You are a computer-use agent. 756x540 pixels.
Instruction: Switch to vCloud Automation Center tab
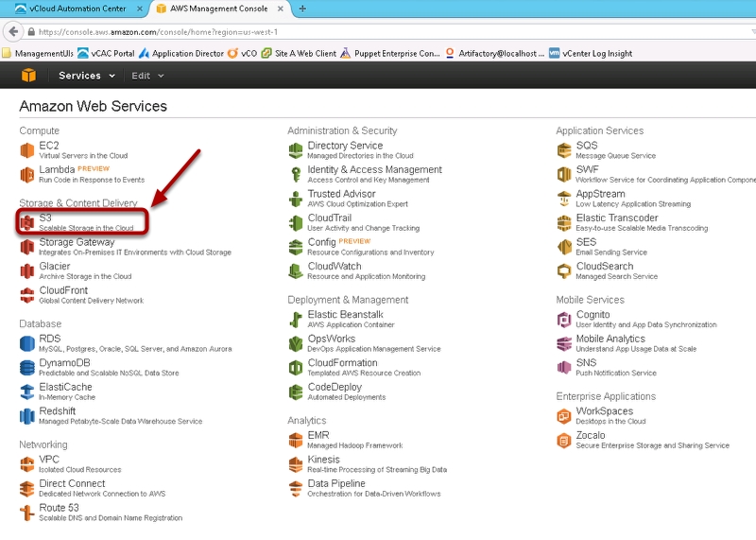(78, 9)
